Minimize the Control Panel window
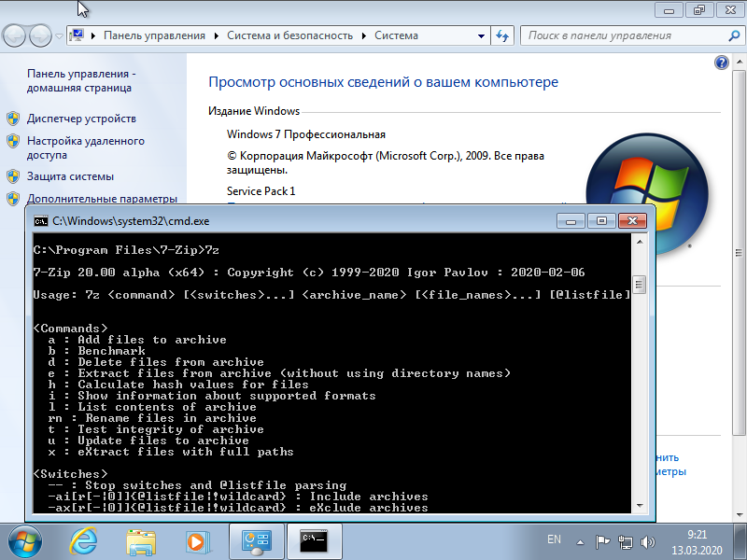 669,10
